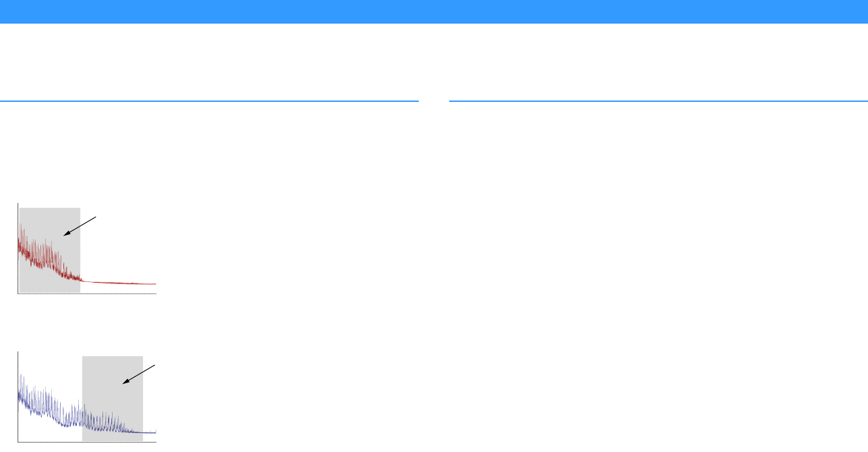Click tail end of arrow beside blue chart
The image size is (868, 452).
(156, 366)
